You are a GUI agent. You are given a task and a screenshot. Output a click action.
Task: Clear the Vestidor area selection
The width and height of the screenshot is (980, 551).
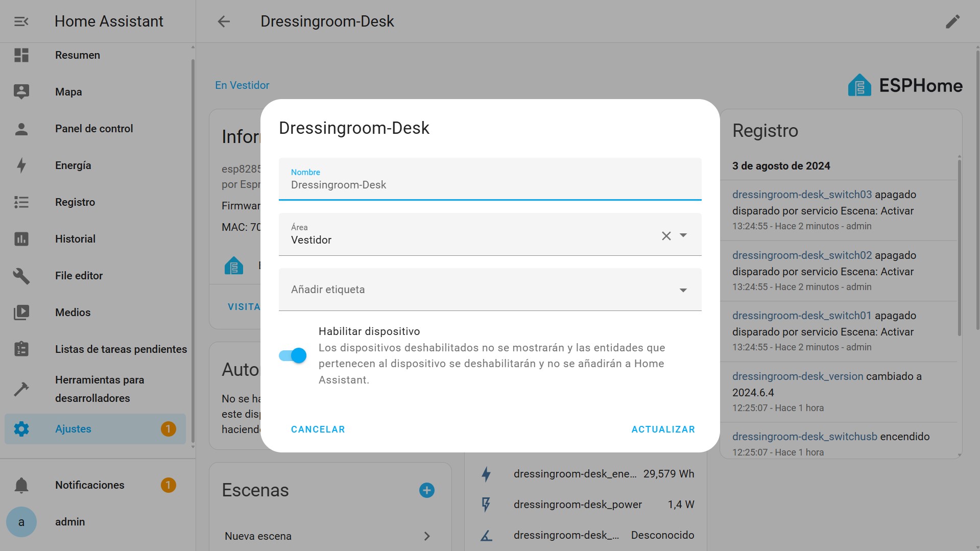pyautogui.click(x=666, y=235)
